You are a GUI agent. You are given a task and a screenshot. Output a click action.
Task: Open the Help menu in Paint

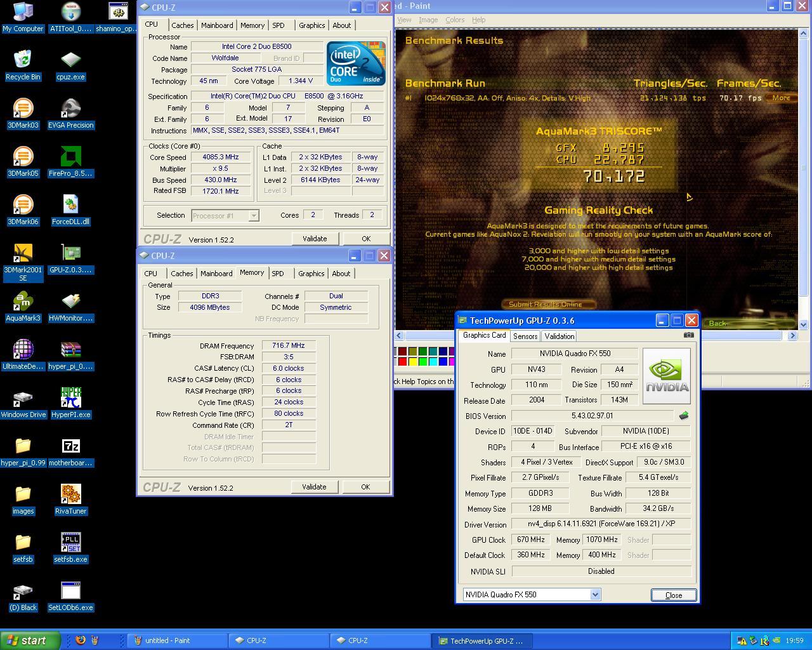[x=479, y=20]
